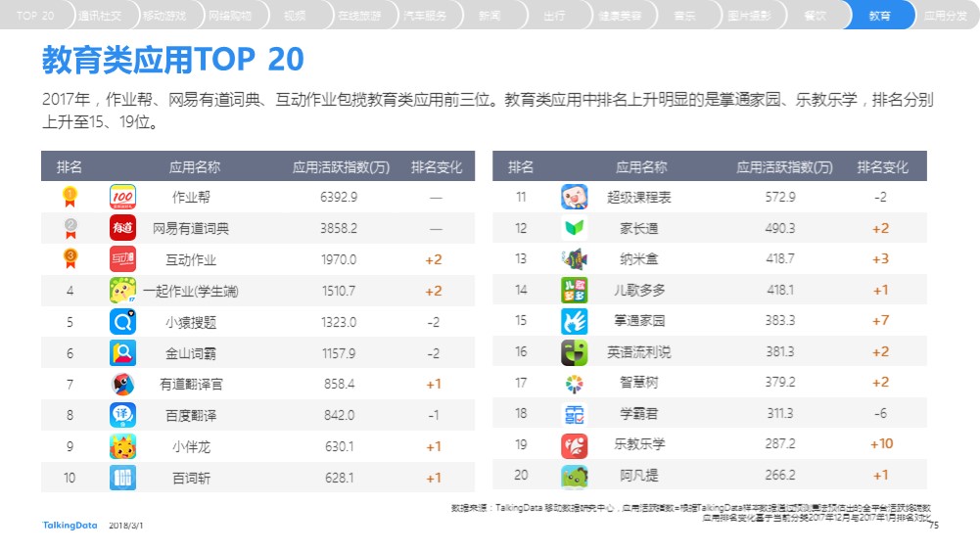The image size is (980, 551).
Task: Switch to the 视频 tab
Action: click(295, 16)
